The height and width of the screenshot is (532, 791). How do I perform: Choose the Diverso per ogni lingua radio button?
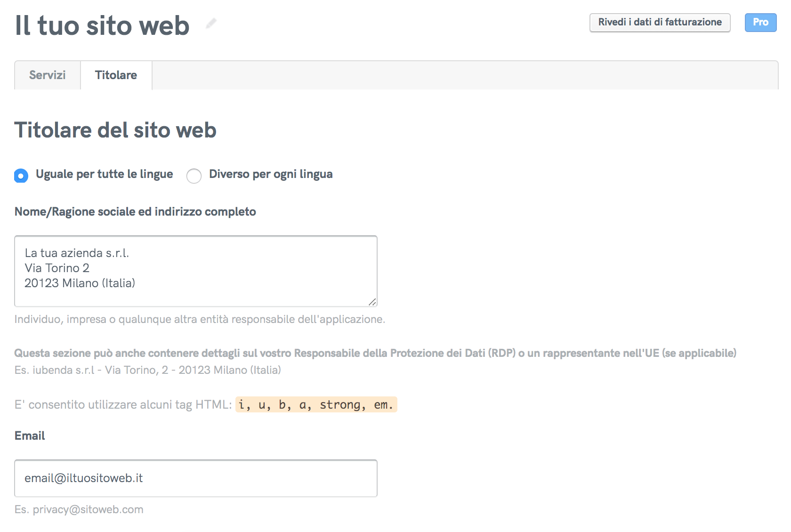(194, 176)
